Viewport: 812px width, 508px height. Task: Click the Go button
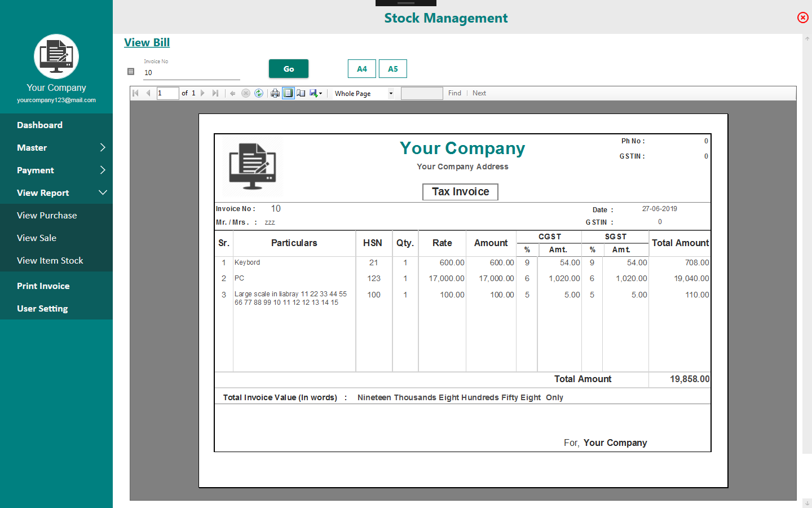tap(289, 69)
